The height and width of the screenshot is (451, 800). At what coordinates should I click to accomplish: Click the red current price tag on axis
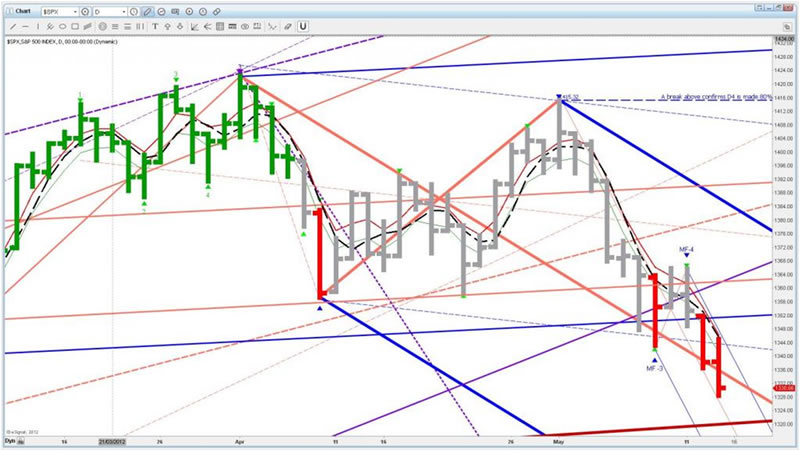point(784,389)
